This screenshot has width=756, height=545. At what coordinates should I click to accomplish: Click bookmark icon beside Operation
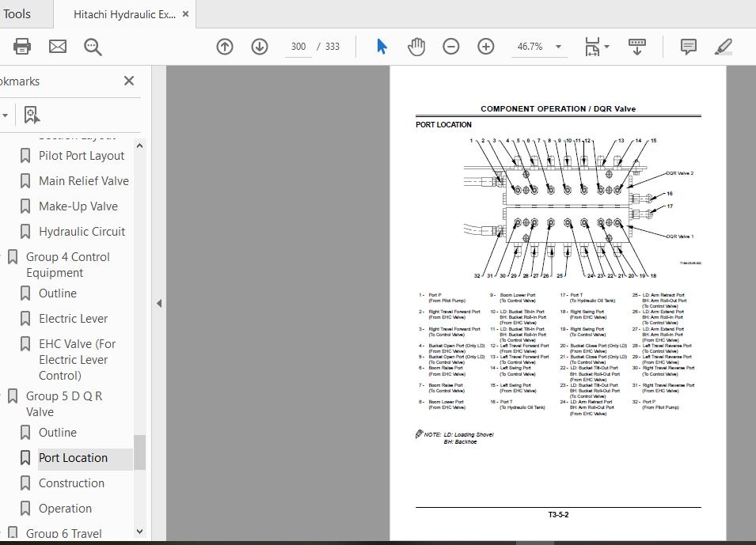tap(25, 509)
